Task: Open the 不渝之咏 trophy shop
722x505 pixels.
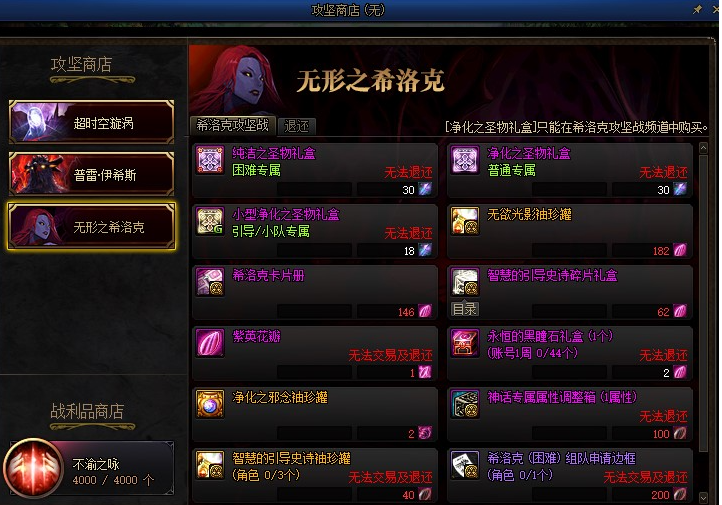Action: tap(90, 469)
